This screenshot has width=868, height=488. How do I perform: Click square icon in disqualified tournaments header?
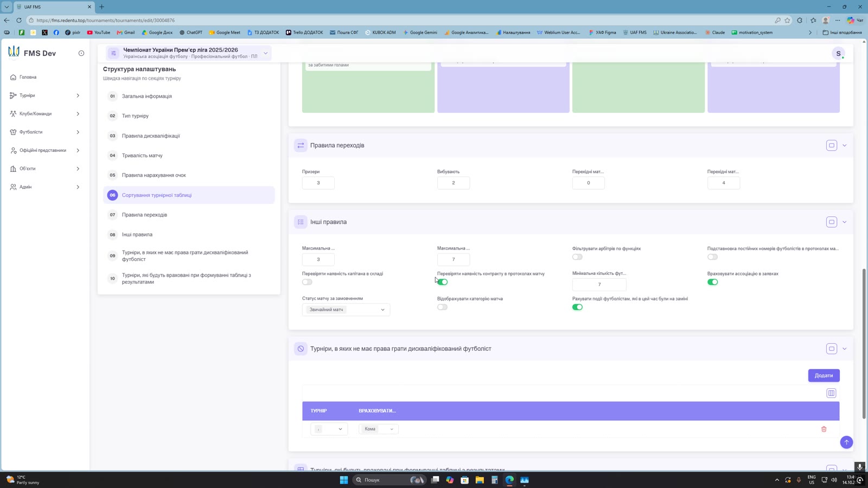(832, 349)
